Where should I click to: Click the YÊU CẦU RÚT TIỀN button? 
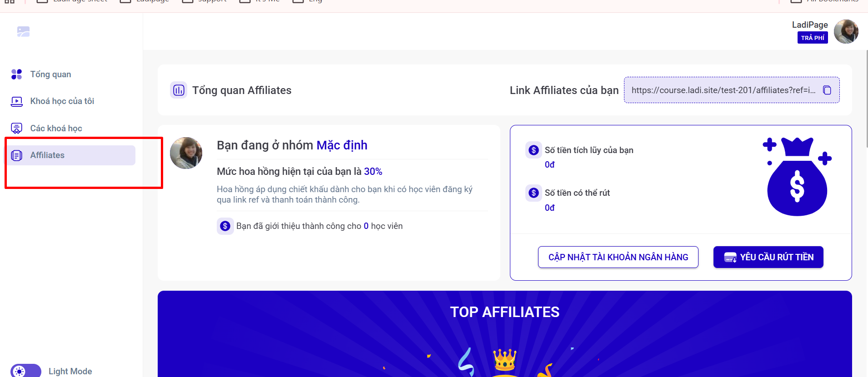click(768, 257)
